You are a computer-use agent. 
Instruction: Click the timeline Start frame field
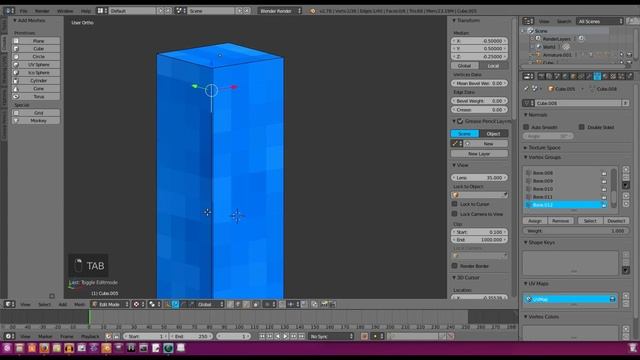point(146,336)
